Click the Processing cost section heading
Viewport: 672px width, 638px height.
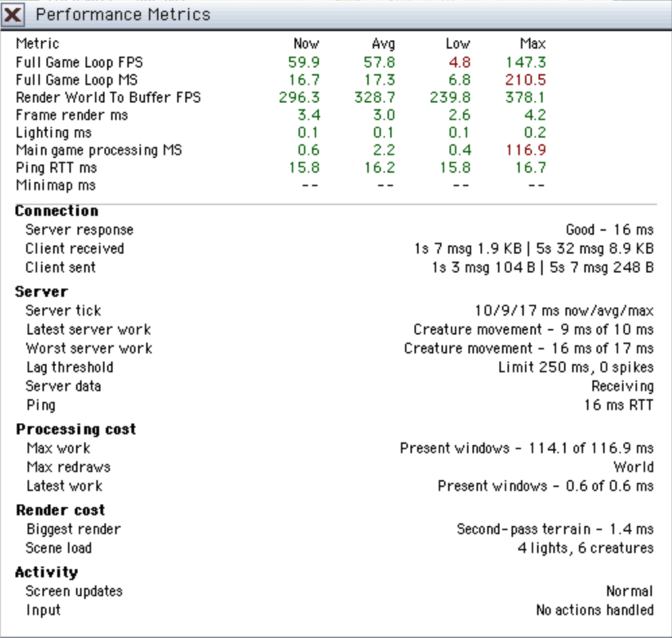pos(76,429)
